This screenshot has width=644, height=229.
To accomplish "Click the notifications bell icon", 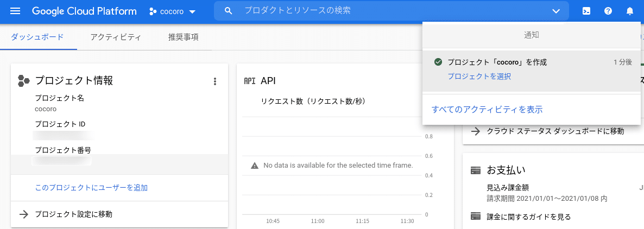I will tap(630, 11).
